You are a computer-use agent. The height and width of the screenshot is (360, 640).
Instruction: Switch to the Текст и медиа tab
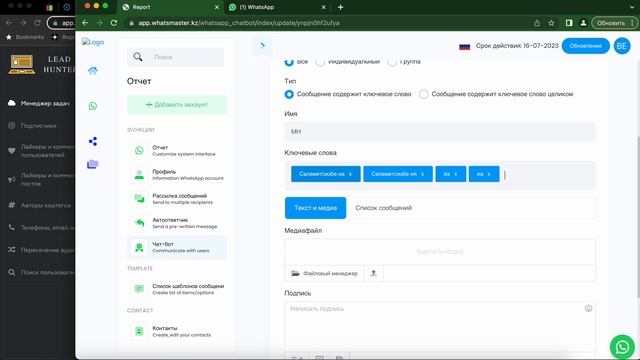pyautogui.click(x=315, y=208)
